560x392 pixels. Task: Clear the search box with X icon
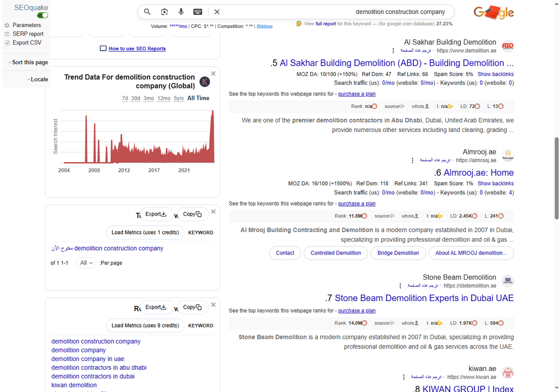(x=217, y=12)
